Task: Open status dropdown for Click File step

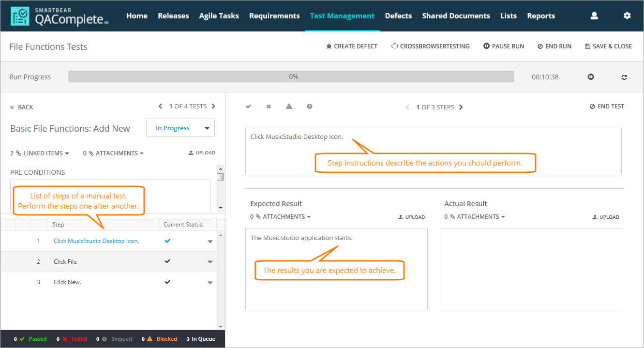Action: tap(210, 262)
